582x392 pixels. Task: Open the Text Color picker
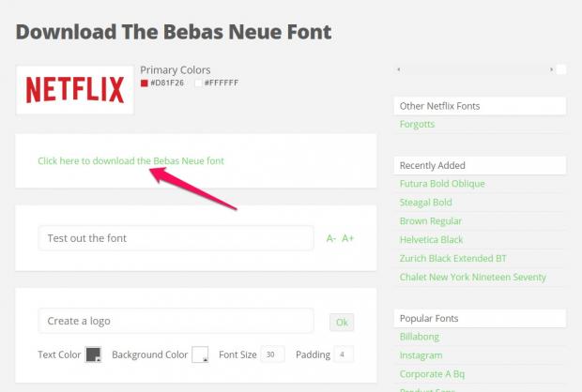[x=93, y=354]
